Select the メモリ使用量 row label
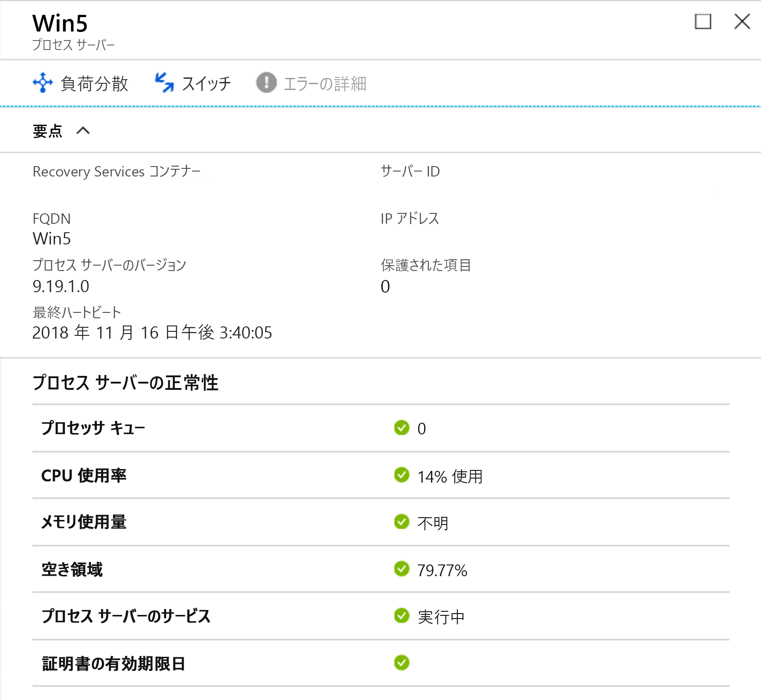 tap(84, 522)
